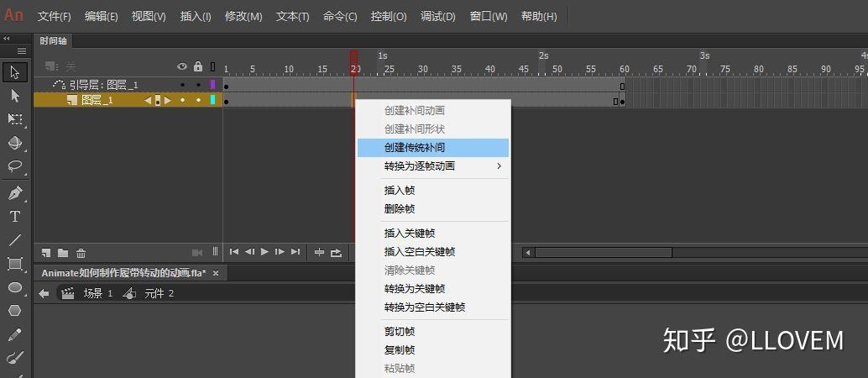Open the 视图(V) menu

pos(149,17)
